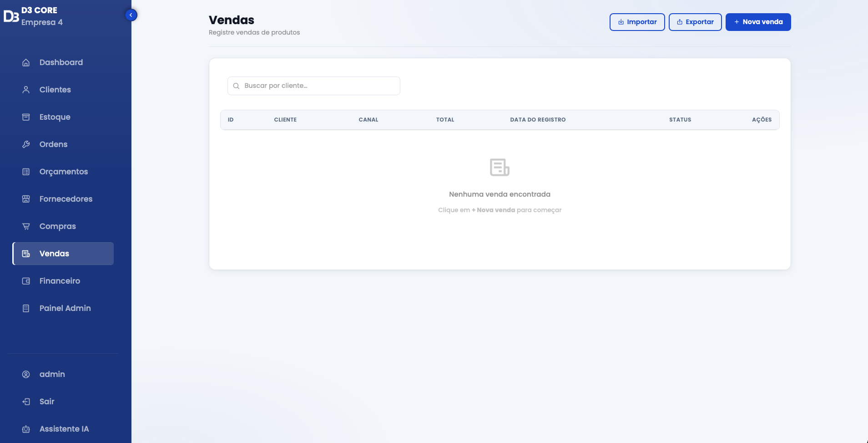868x443 pixels.
Task: Click the Assistente IA robot icon
Action: pyautogui.click(x=26, y=429)
